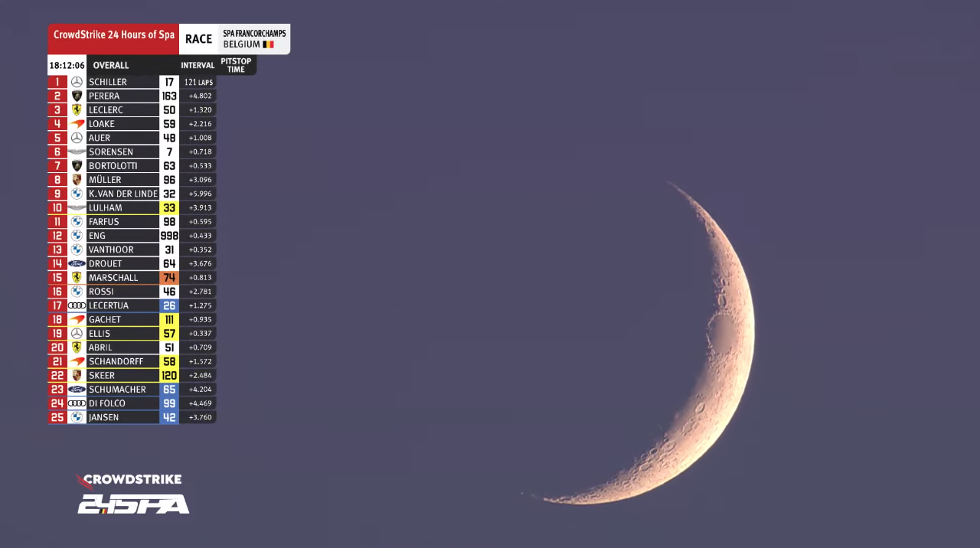The height and width of the screenshot is (548, 980).
Task: Click blue car number 26
Action: (169, 305)
